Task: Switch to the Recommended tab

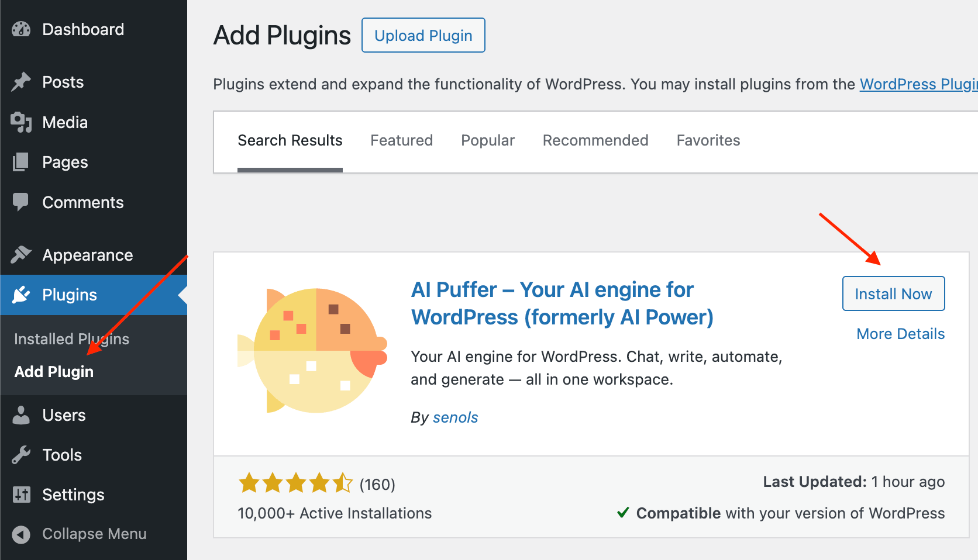Action: point(595,140)
